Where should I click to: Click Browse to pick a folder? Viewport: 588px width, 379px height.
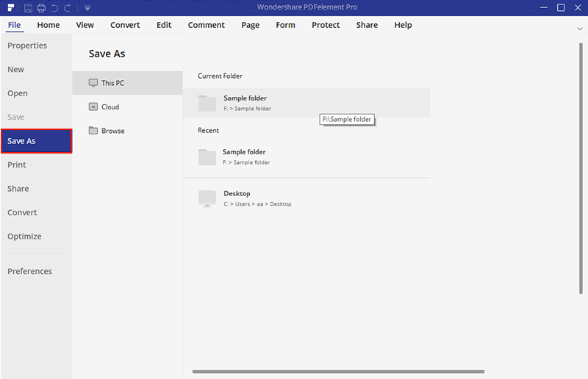pyautogui.click(x=127, y=131)
